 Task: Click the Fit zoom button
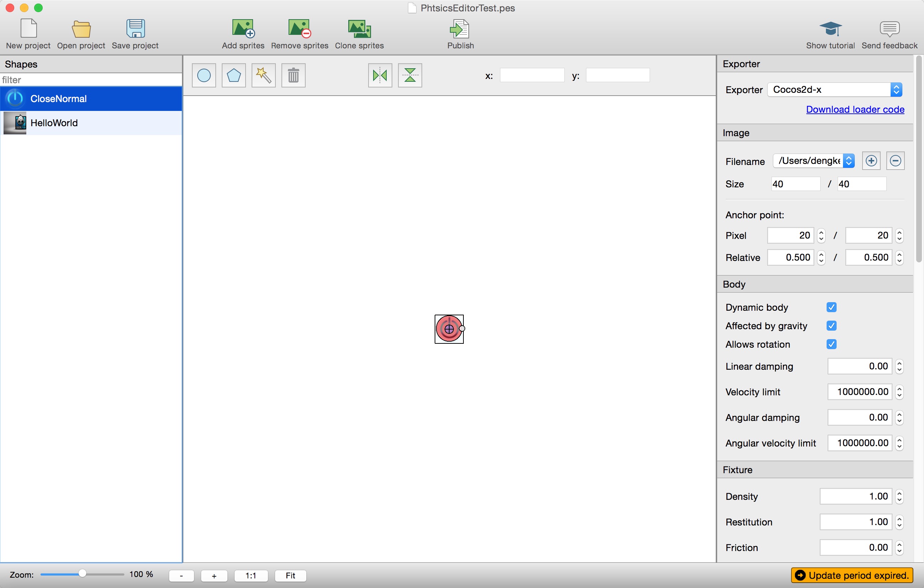coord(290,576)
